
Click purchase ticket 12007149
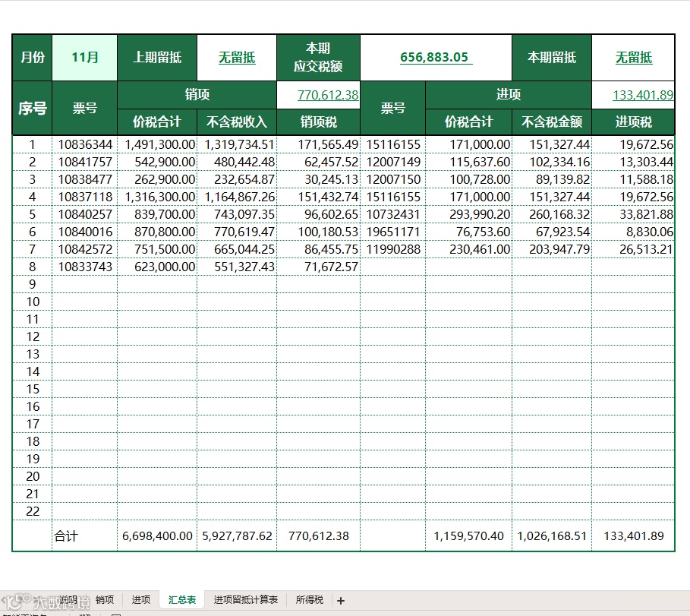[393, 162]
